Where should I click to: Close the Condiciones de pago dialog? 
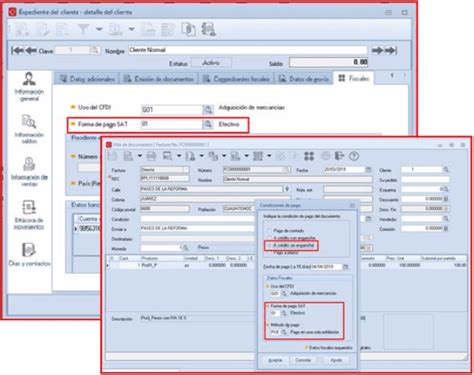click(352, 206)
